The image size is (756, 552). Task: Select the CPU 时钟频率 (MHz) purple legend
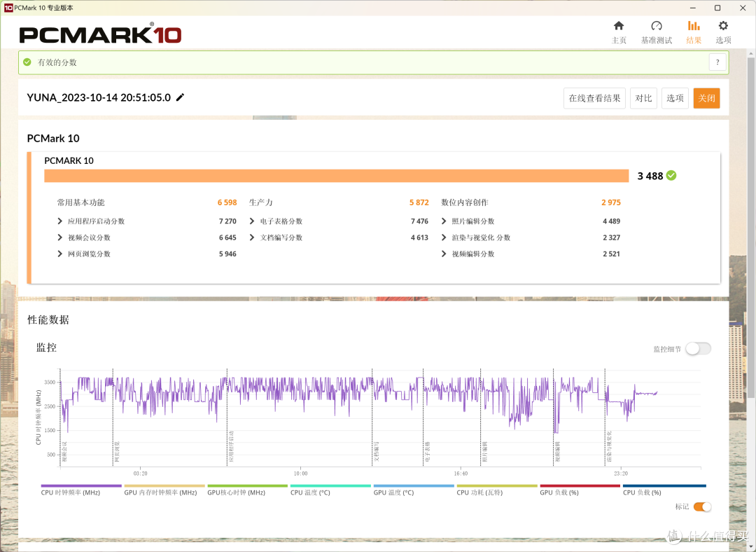coord(81,490)
